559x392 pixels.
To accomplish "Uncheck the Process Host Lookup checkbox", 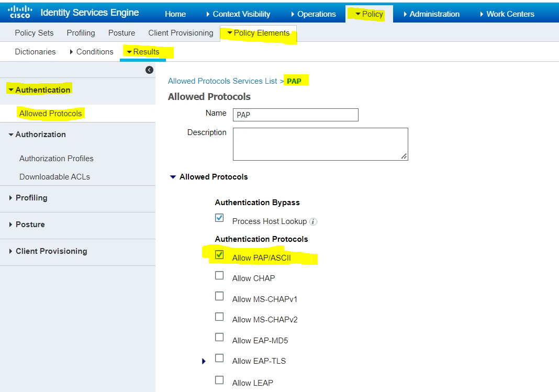I will (219, 218).
